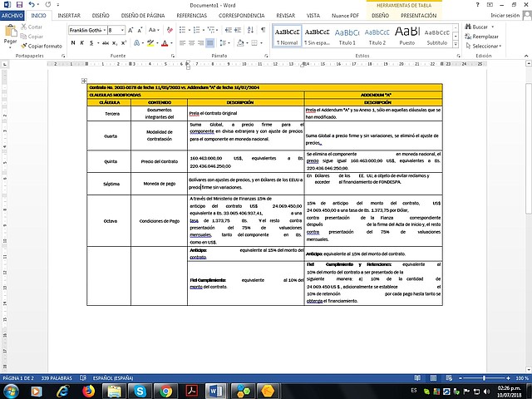Viewport: 532px width, 399px height.
Task: Click Reemplazar button
Action: coord(482,37)
